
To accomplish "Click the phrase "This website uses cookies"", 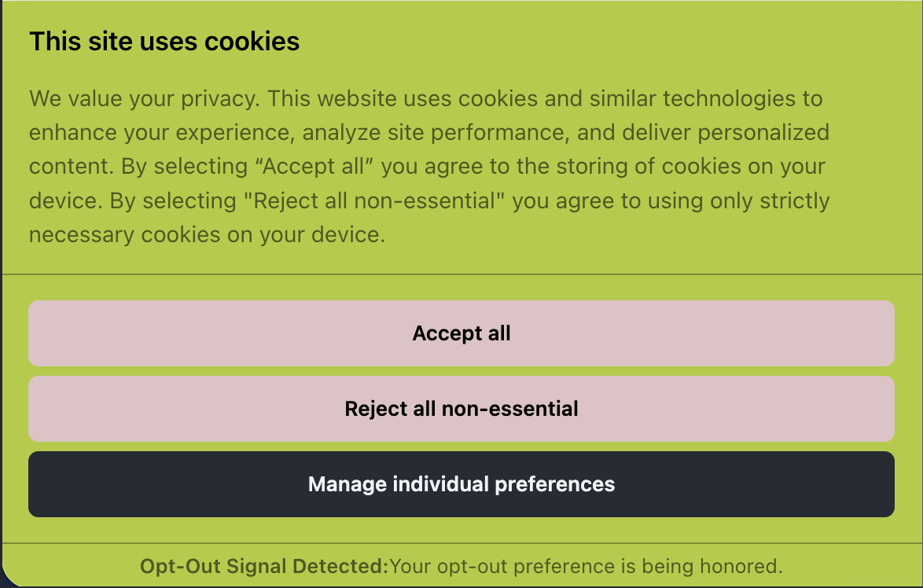I will pos(401,99).
